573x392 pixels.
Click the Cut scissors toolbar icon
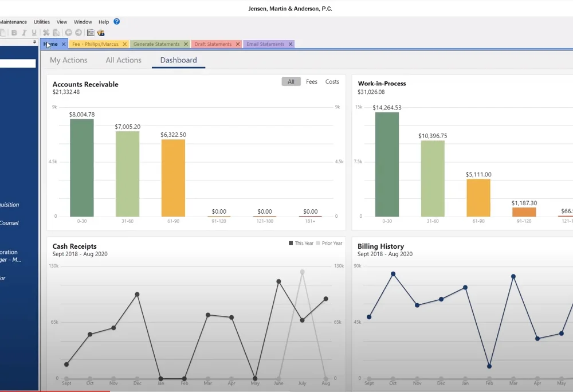(x=46, y=33)
